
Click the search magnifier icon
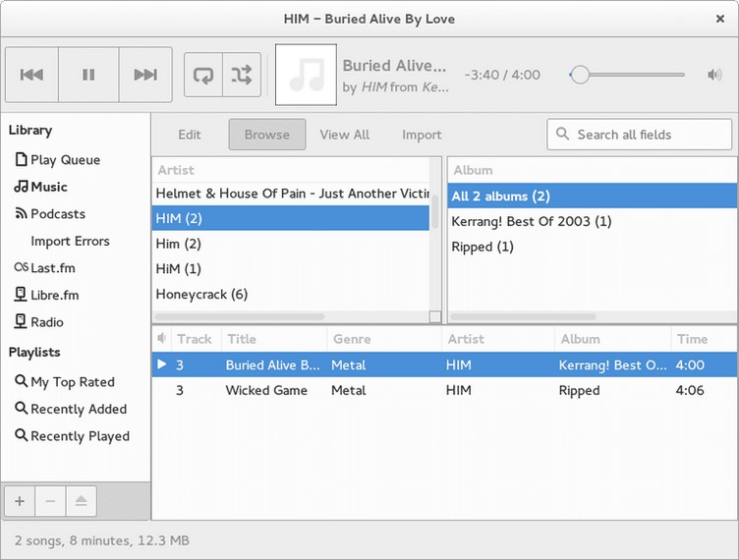tap(562, 134)
